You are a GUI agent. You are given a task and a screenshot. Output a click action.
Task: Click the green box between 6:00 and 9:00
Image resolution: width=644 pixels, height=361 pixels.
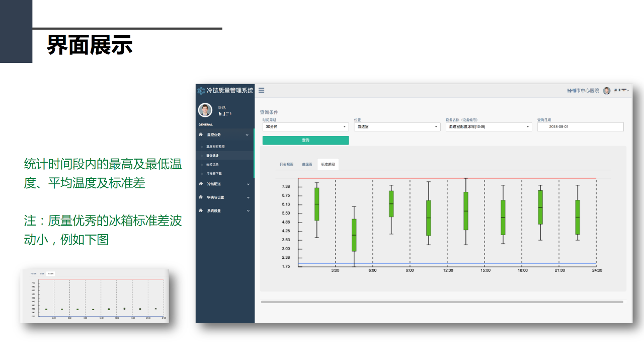pos(391,204)
